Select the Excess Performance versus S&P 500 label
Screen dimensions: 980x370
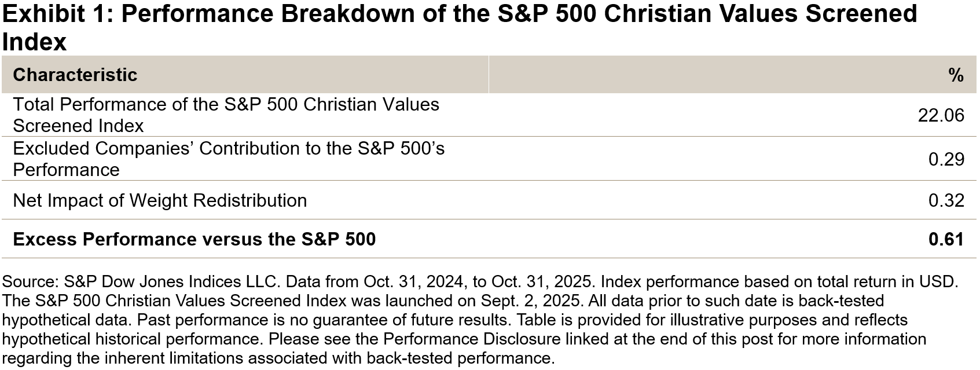point(194,239)
